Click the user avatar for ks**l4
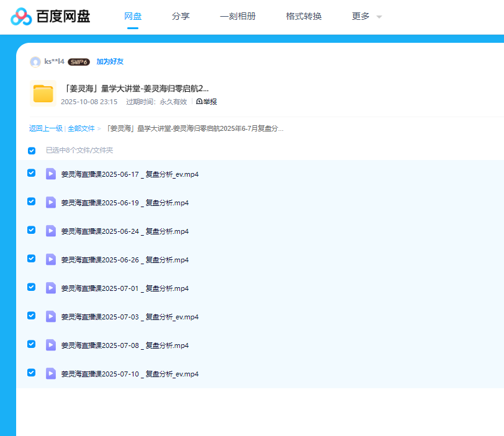Screen dimensions: 504x436 point(35,62)
